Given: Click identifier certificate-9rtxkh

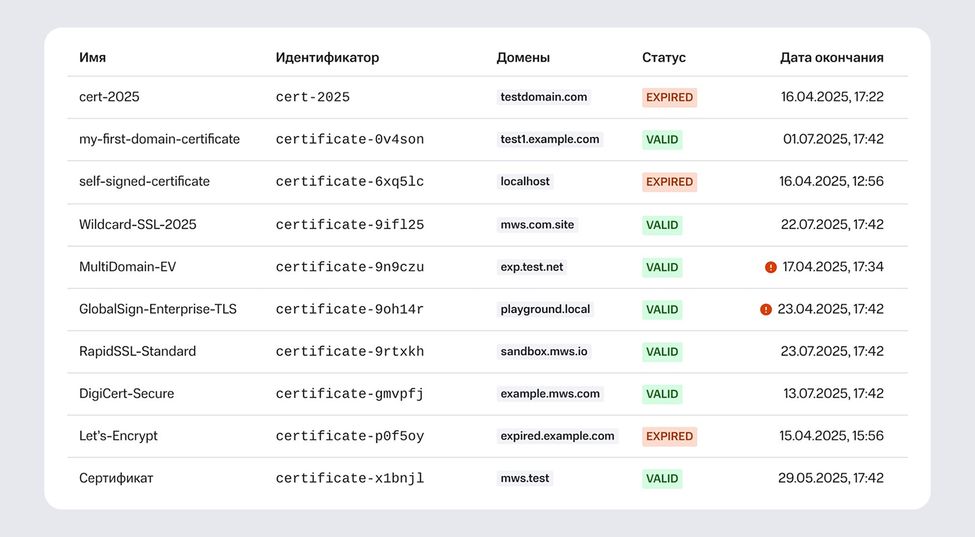Looking at the screenshot, I should [x=349, y=352].
